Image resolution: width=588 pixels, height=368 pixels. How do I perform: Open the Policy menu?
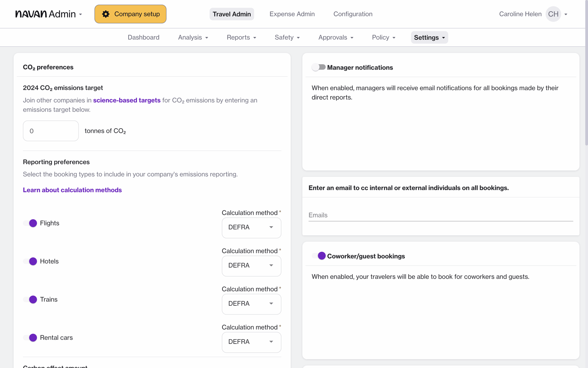point(384,37)
